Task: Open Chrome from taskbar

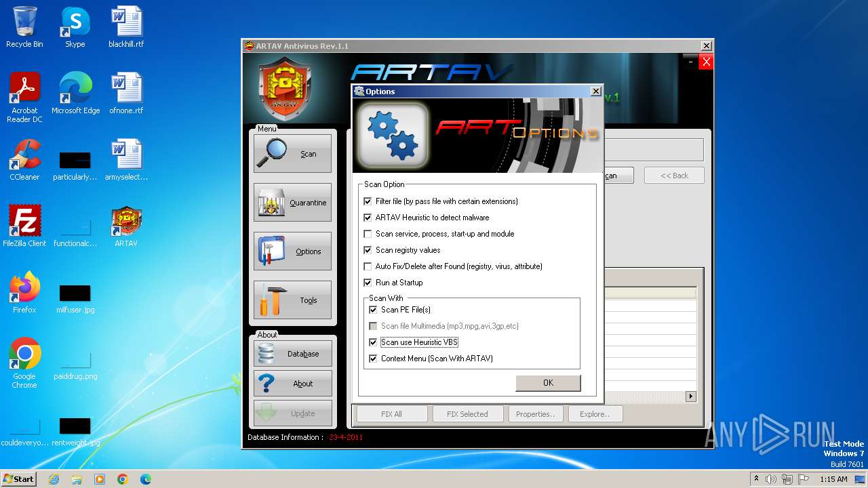Action: click(x=123, y=479)
